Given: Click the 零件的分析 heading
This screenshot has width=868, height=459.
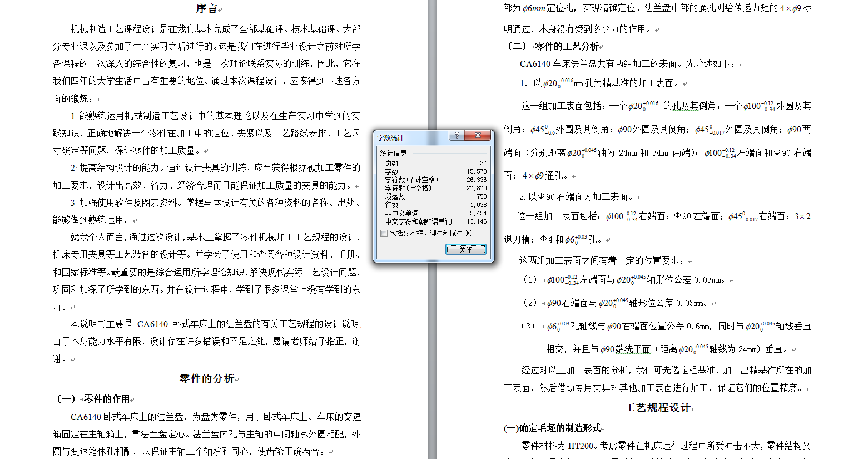Looking at the screenshot, I should pyautogui.click(x=207, y=379).
